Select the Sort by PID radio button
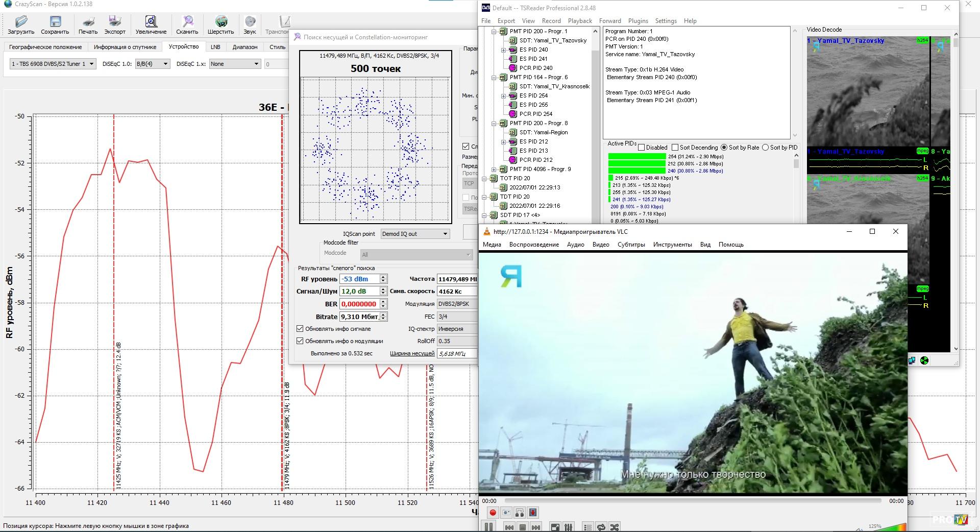The width and height of the screenshot is (980, 532). click(765, 148)
